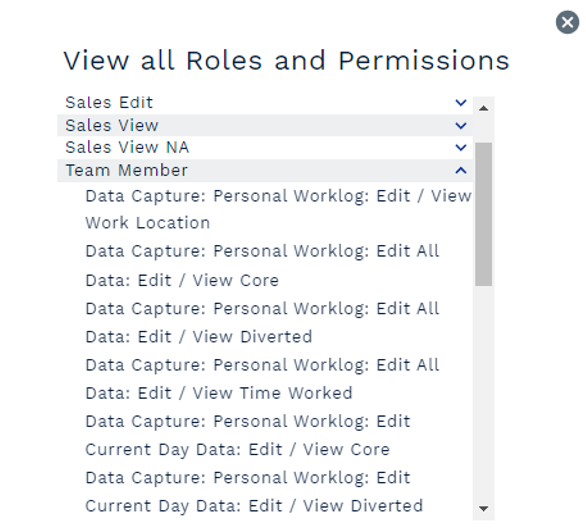This screenshot has width=586, height=531.
Task: Click Edit / View Time Worked permission
Action: [x=262, y=379]
